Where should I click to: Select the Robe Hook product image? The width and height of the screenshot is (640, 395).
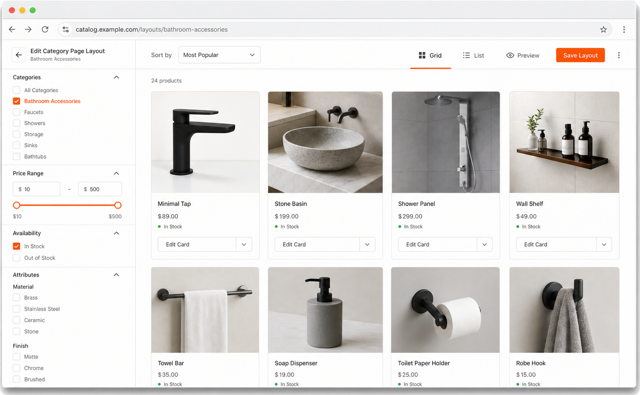click(x=564, y=310)
